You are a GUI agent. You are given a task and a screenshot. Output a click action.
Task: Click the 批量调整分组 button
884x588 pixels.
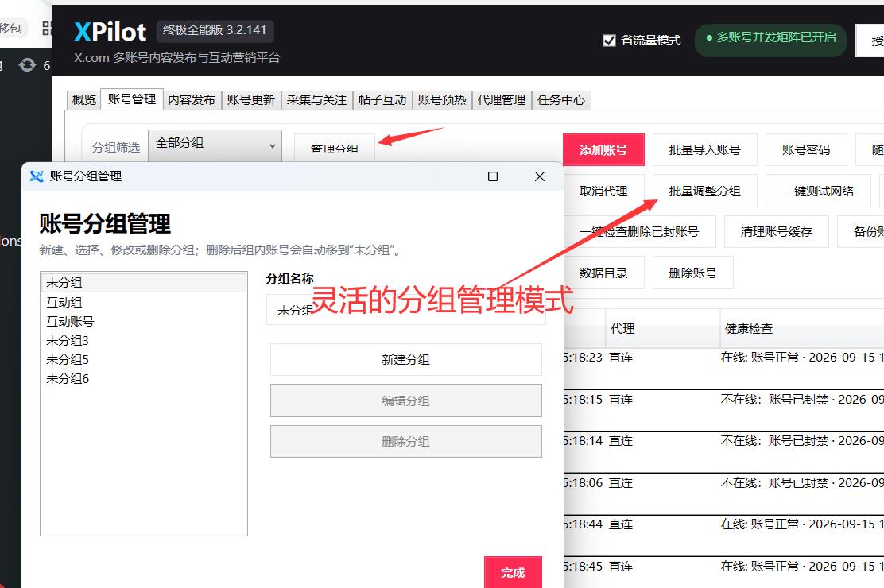pyautogui.click(x=704, y=191)
